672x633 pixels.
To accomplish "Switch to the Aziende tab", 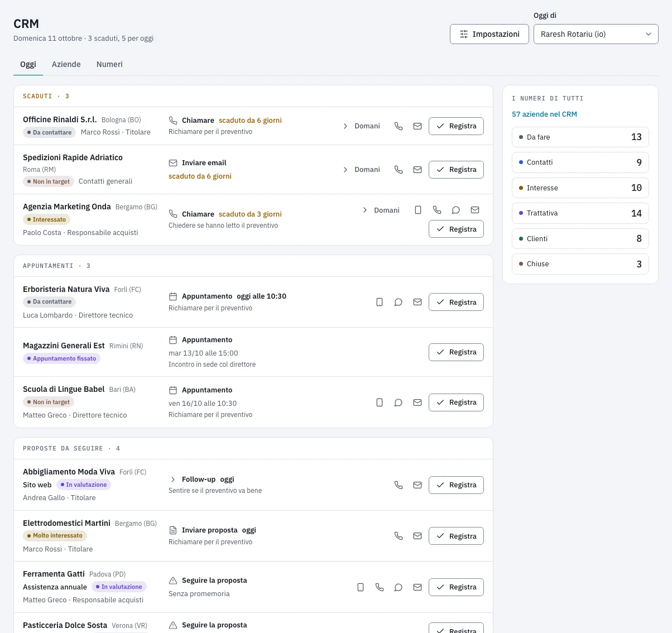I will pos(66,64).
